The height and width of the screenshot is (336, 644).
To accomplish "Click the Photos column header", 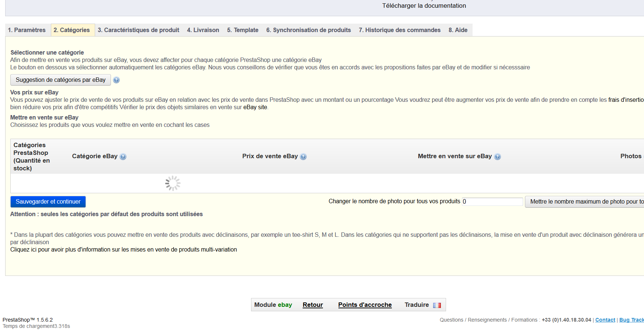I will click(x=631, y=156).
